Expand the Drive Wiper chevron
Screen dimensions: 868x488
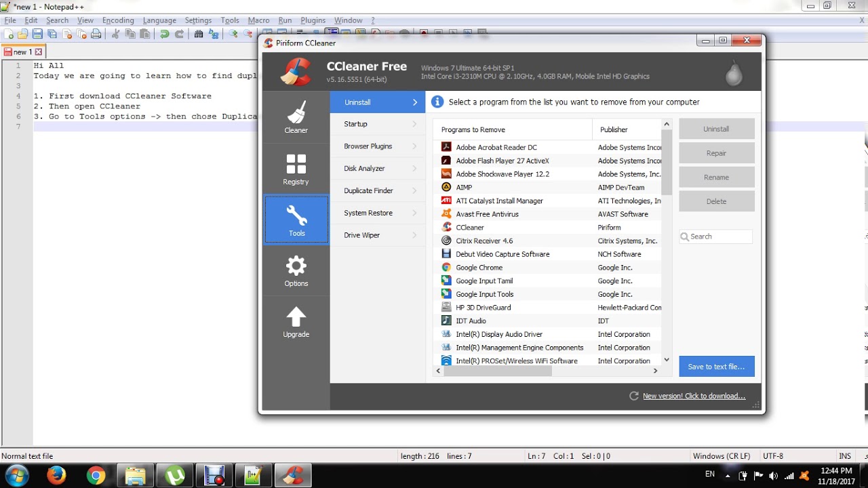click(415, 235)
